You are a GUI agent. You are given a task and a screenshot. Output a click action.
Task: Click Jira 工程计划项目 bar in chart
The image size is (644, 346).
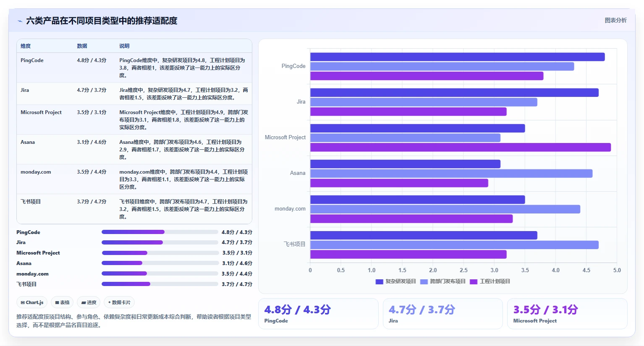(x=408, y=112)
